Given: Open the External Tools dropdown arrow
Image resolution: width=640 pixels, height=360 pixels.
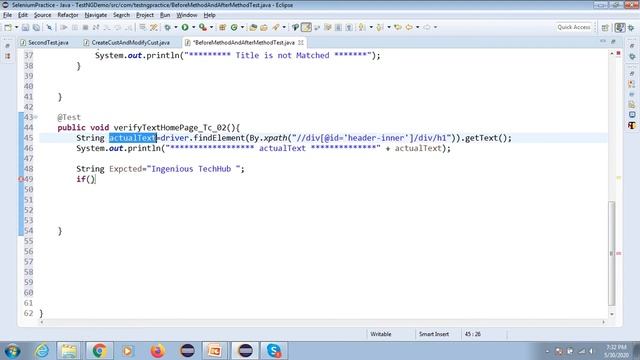Looking at the screenshot, I should tap(211, 27).
